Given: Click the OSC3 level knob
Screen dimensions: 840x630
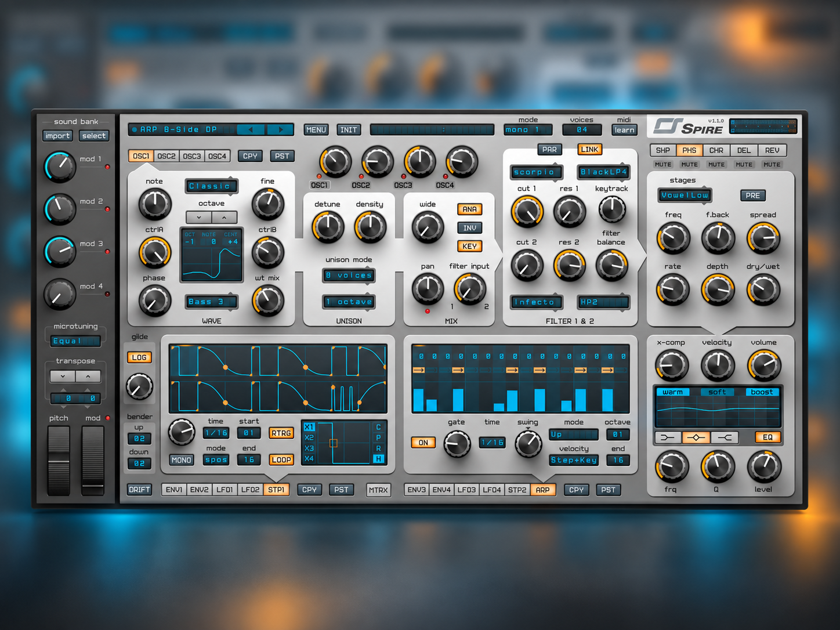Looking at the screenshot, I should 419,162.
